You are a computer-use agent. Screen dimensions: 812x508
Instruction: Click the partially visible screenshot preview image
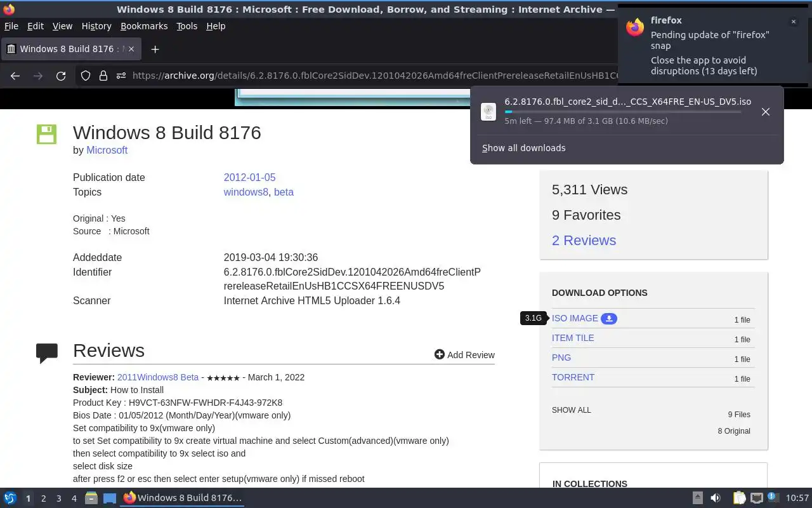(353, 97)
